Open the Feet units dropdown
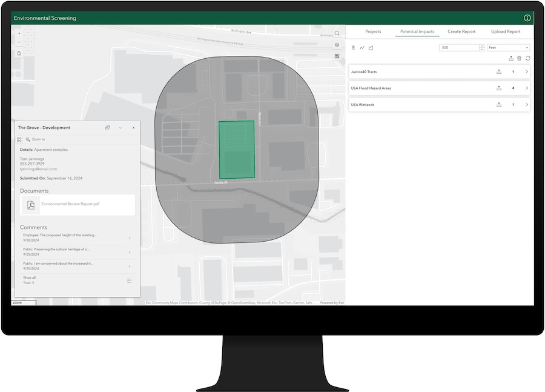Viewport: 545px width, 392px height. pyautogui.click(x=509, y=48)
